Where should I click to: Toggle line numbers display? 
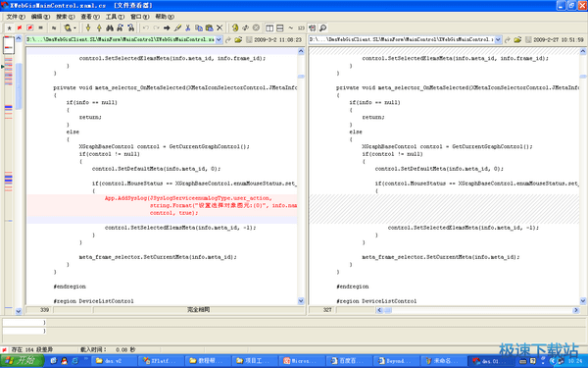pyautogui.click(x=301, y=27)
